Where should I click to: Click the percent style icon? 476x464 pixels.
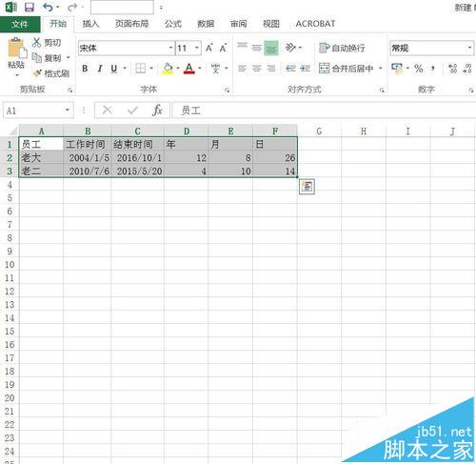[x=419, y=69]
